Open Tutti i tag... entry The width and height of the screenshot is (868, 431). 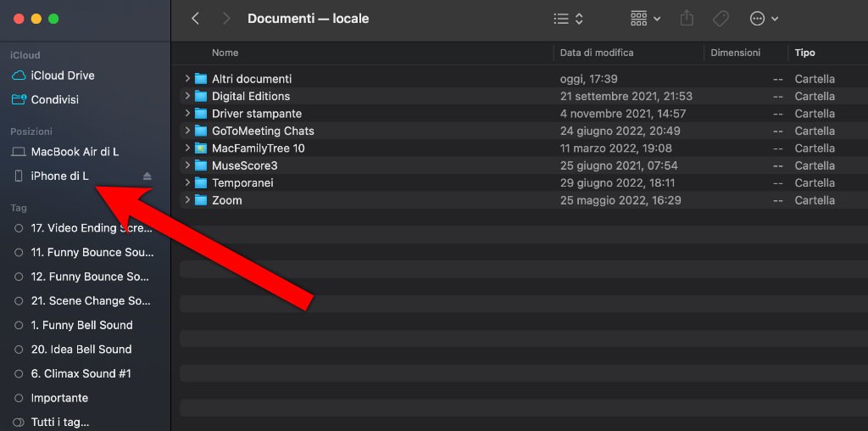(51, 423)
